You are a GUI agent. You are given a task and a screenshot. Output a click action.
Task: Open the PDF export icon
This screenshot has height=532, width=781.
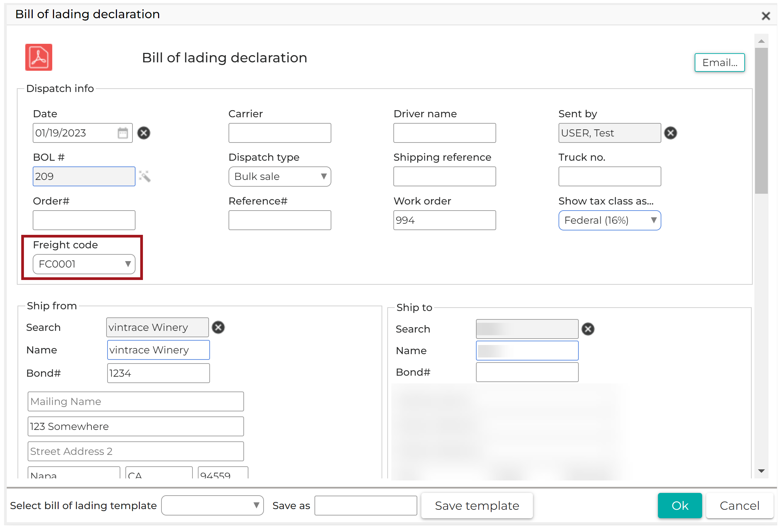tap(39, 57)
